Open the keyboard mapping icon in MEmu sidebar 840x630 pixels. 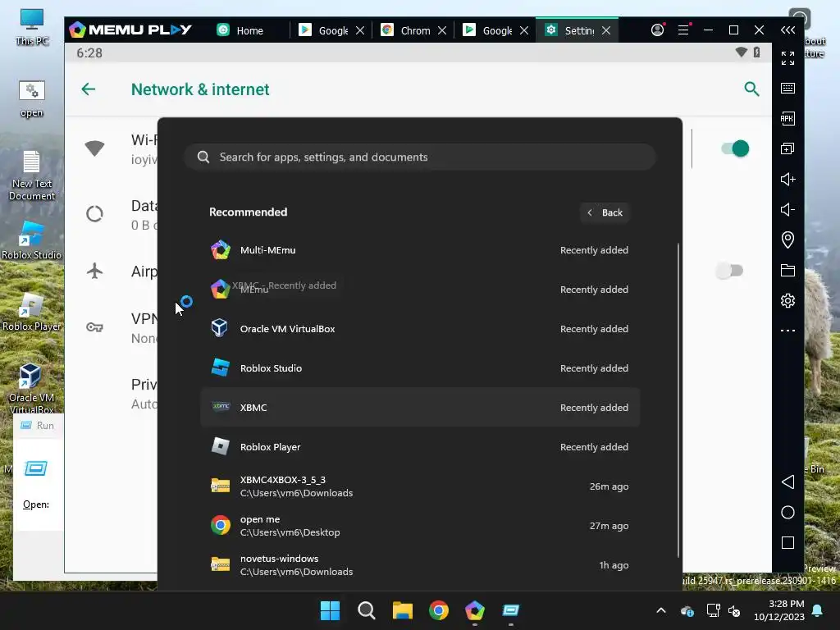click(787, 89)
